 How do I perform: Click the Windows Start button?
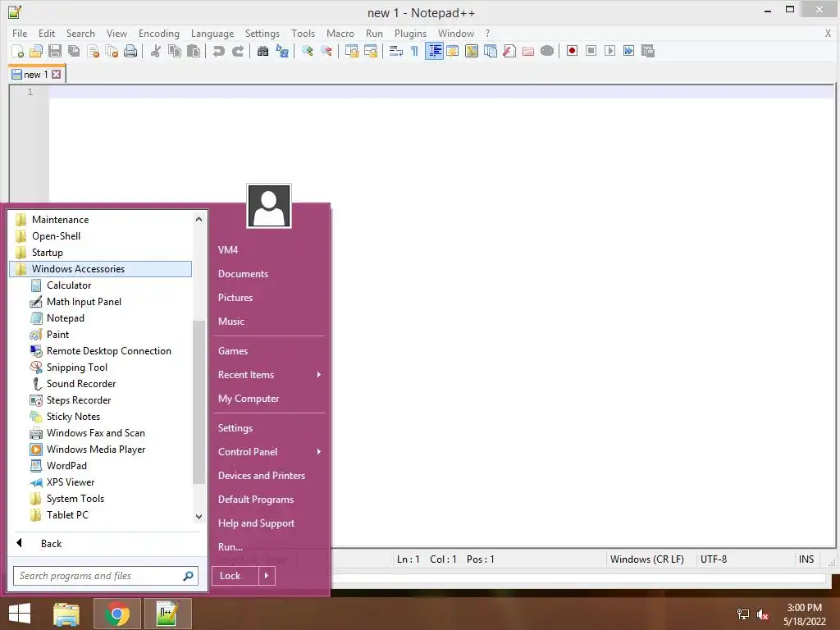[20, 614]
